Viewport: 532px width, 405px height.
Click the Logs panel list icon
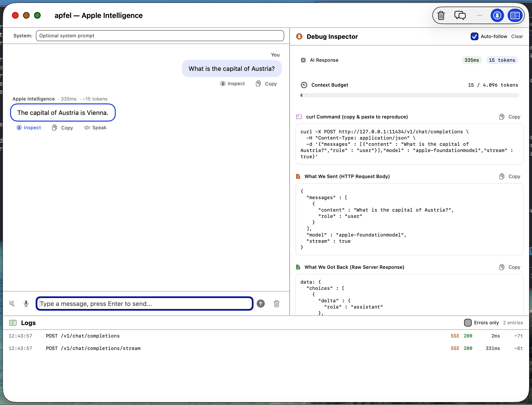click(x=13, y=323)
